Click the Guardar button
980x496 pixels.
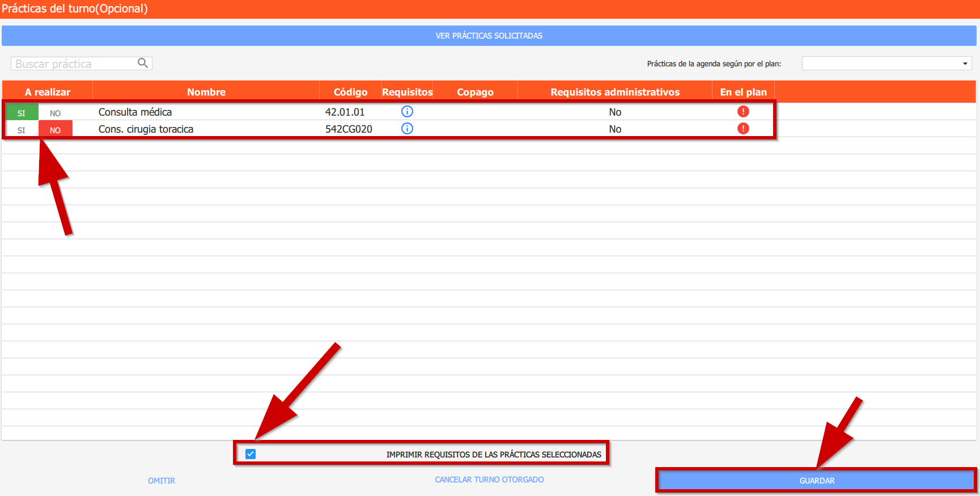(817, 481)
